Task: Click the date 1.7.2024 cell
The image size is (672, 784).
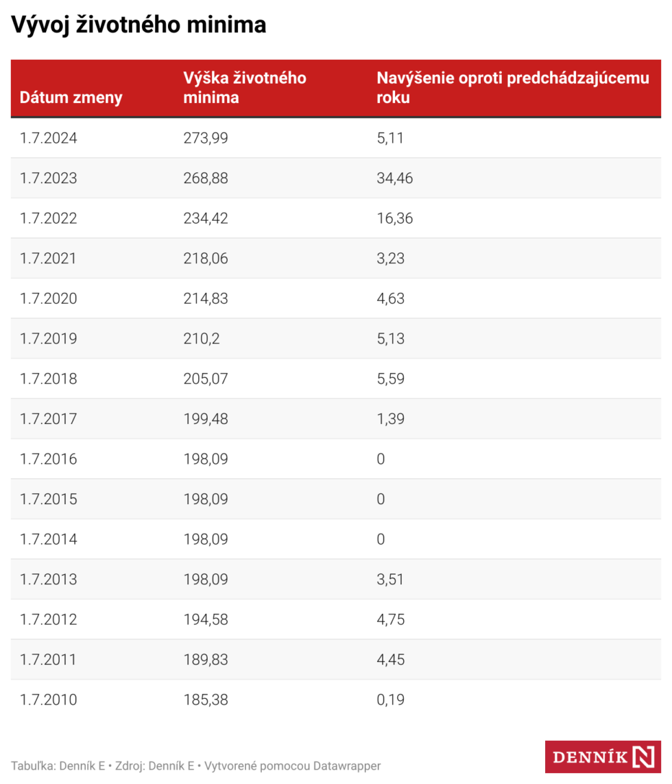Action: coord(49,139)
